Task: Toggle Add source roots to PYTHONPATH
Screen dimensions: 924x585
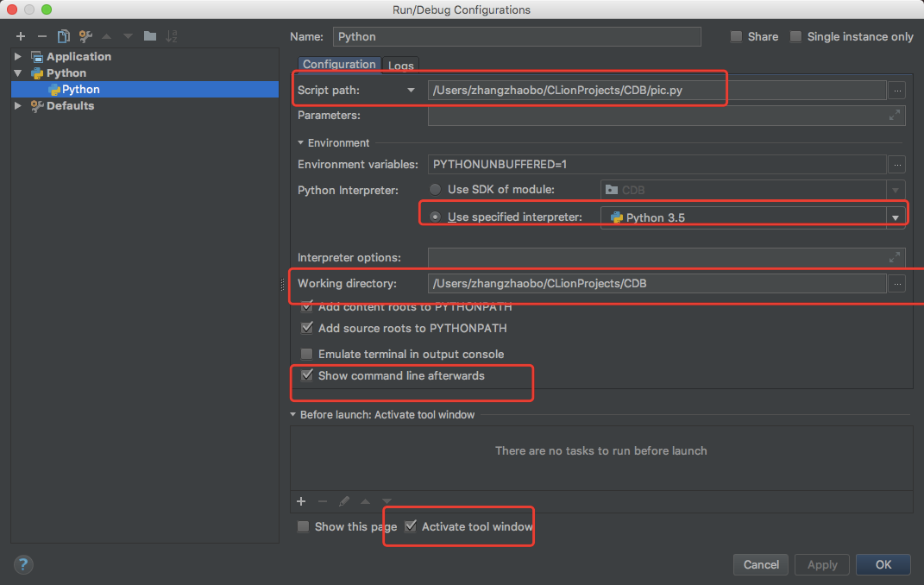Action: [x=306, y=328]
